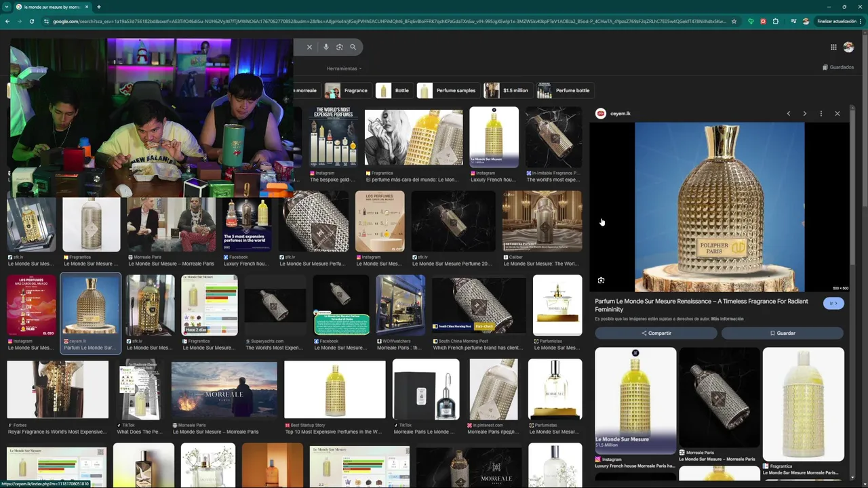Open the preview panel three-dot menu
Viewport: 868px width, 488px height.
click(821, 113)
